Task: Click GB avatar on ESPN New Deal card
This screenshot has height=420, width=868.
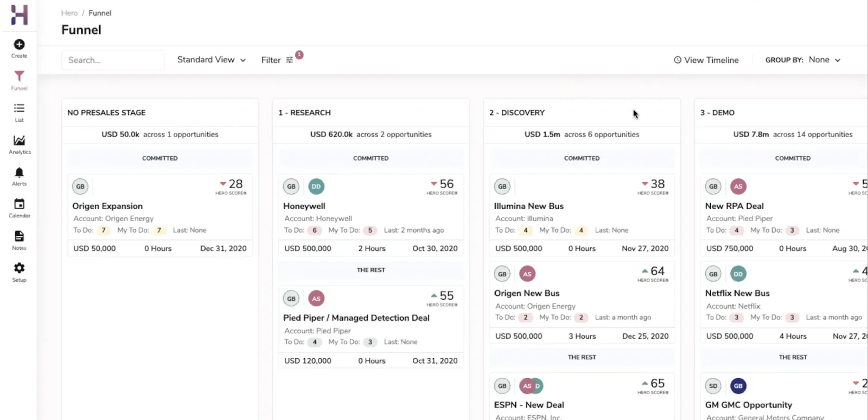Action: coord(502,386)
